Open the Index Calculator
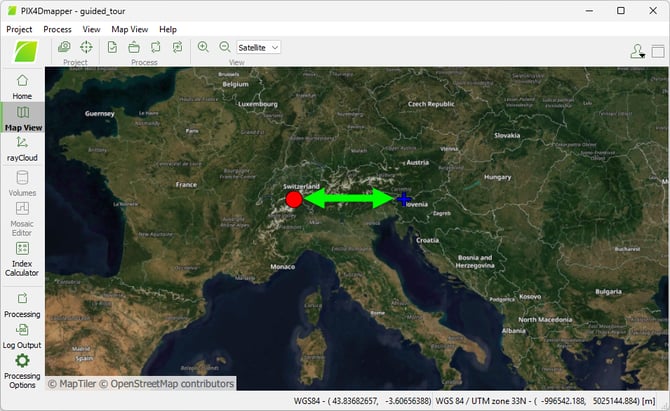The image size is (670, 411). click(22, 259)
